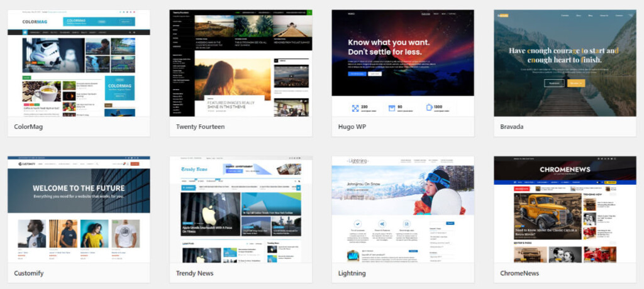Choose the Bravada theme name label
The height and width of the screenshot is (289, 644).
pyautogui.click(x=511, y=127)
